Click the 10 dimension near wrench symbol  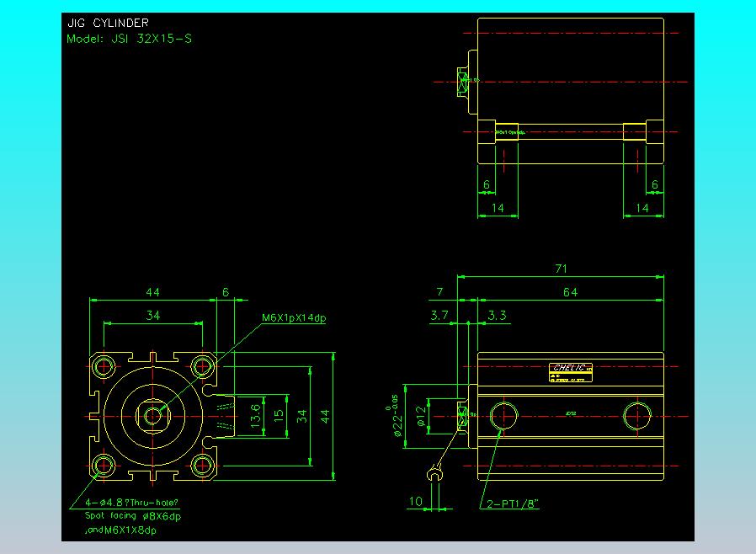click(x=416, y=502)
